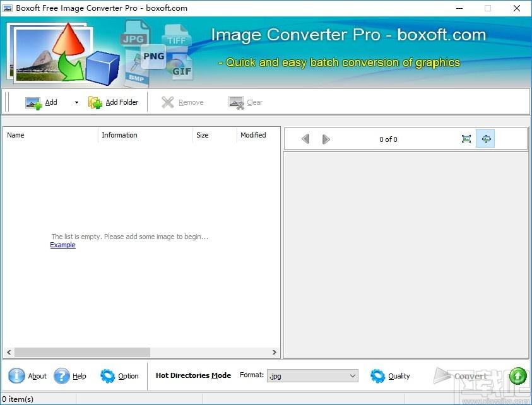Switch to Hot Directories Mode

pos(193,375)
